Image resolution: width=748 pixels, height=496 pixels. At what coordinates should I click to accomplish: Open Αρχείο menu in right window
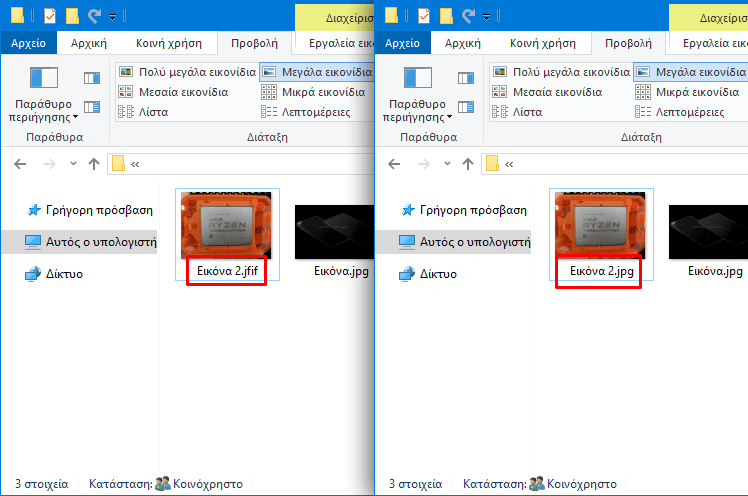[403, 43]
